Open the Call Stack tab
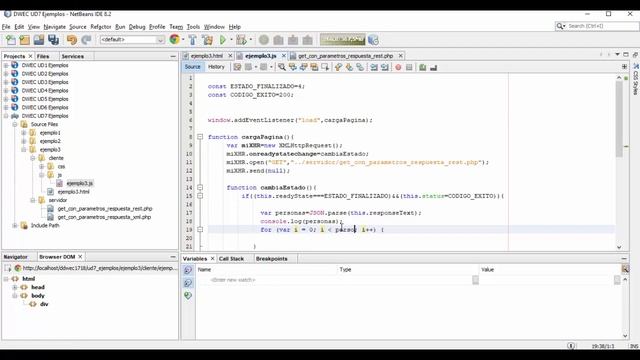 point(231,259)
